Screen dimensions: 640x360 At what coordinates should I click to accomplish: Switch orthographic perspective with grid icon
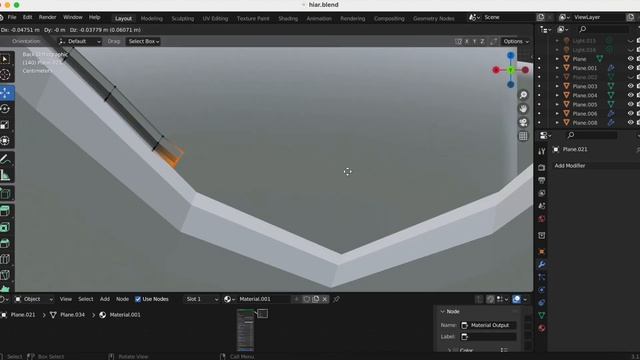click(x=523, y=136)
